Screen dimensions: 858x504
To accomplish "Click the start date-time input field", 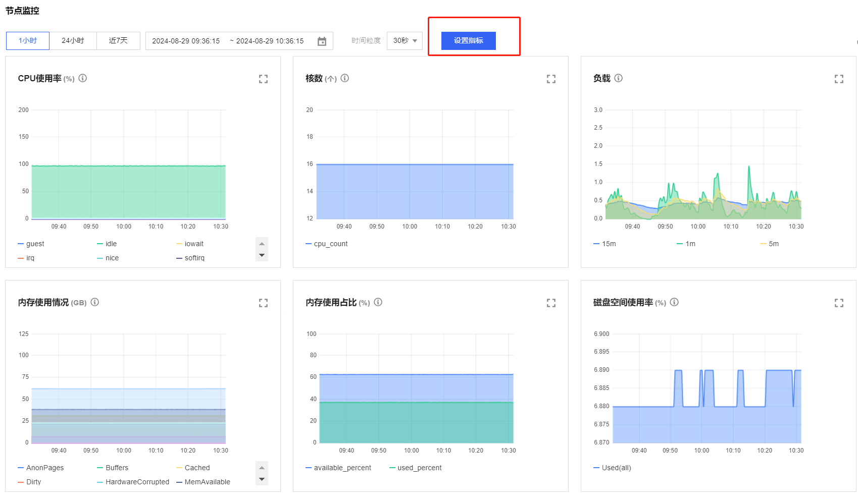I will pyautogui.click(x=186, y=41).
